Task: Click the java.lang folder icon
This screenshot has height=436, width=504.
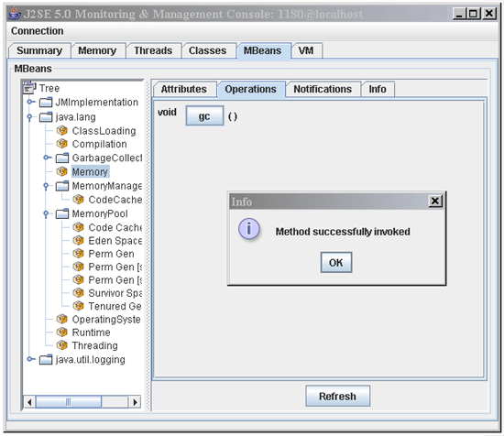Action: [x=46, y=117]
